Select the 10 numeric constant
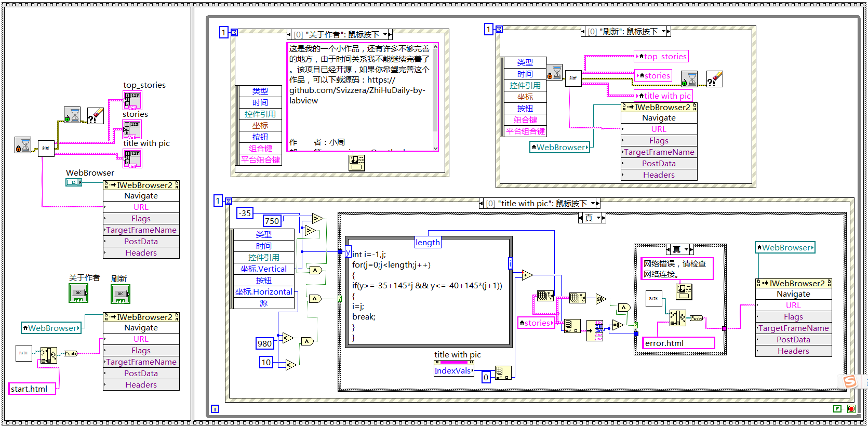The width and height of the screenshot is (868, 426). tap(266, 362)
